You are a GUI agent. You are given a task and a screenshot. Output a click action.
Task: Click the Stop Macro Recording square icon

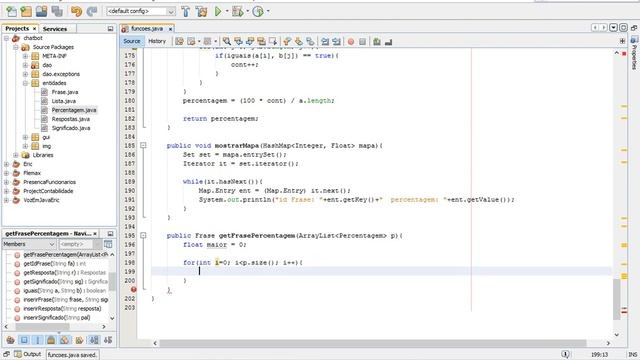click(362, 42)
